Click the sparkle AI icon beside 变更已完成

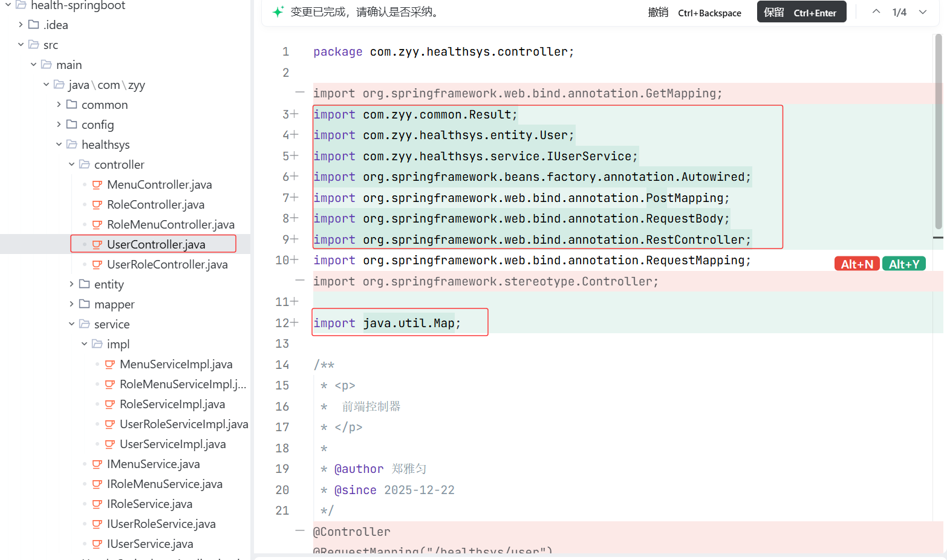(278, 11)
